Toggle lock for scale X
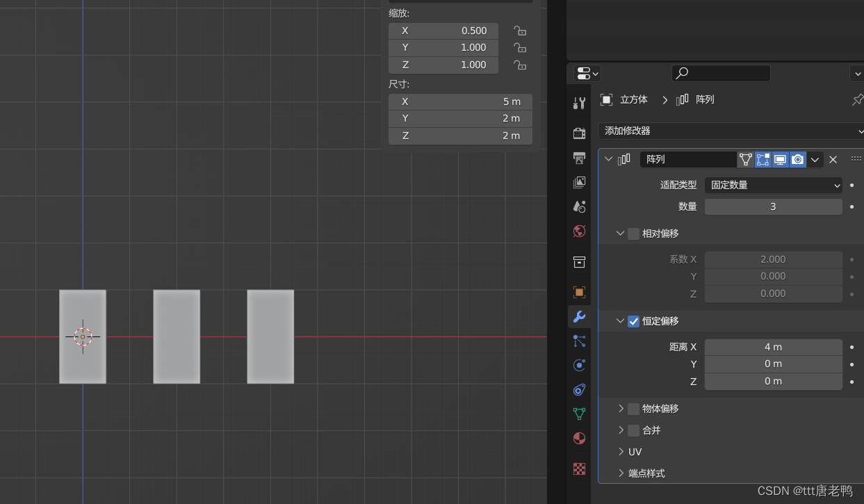Viewport: 864px width, 504px height. (519, 31)
